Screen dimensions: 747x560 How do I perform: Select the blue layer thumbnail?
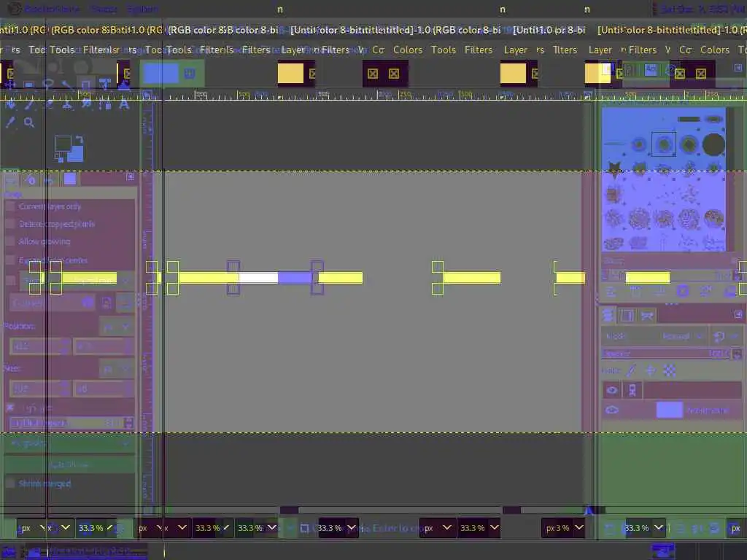[x=670, y=410]
